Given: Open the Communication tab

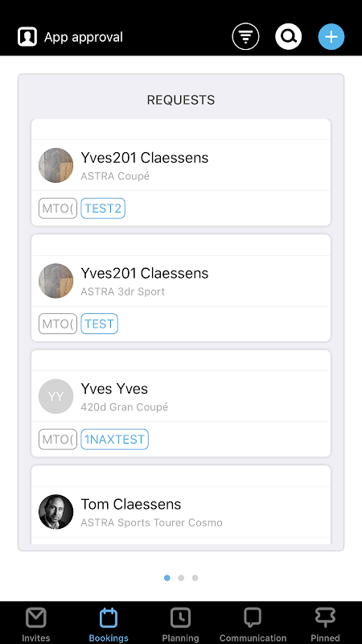Looking at the screenshot, I should click(x=253, y=625).
